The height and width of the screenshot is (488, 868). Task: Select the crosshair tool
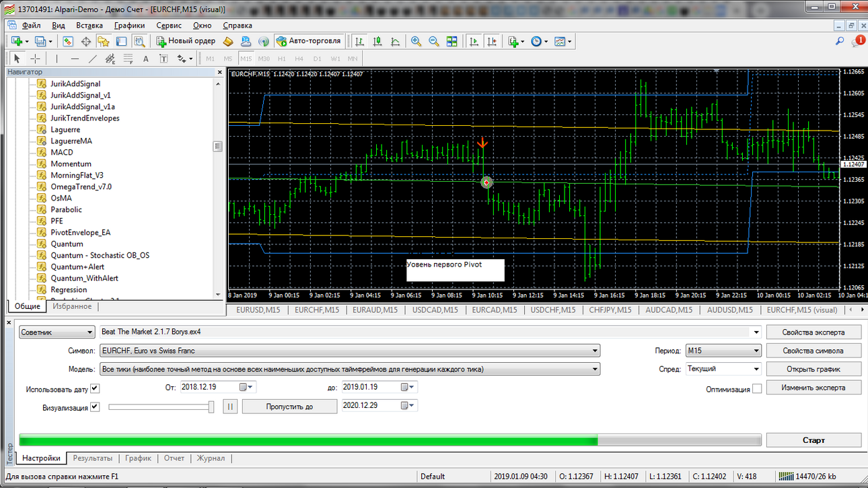point(35,59)
